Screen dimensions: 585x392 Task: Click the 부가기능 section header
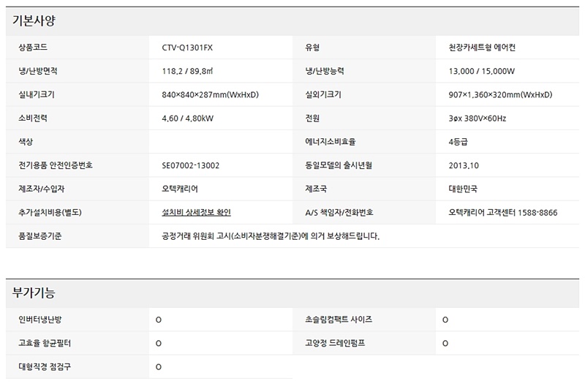pos(34,293)
